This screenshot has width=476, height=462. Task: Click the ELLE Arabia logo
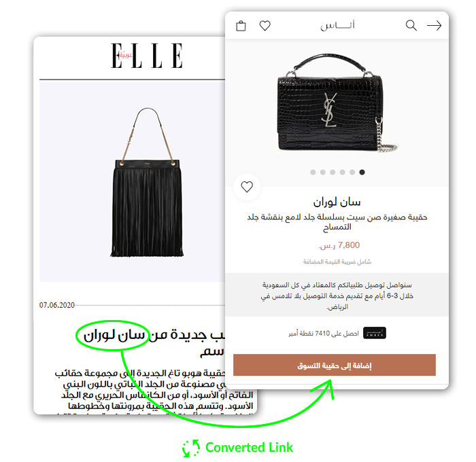[147, 56]
